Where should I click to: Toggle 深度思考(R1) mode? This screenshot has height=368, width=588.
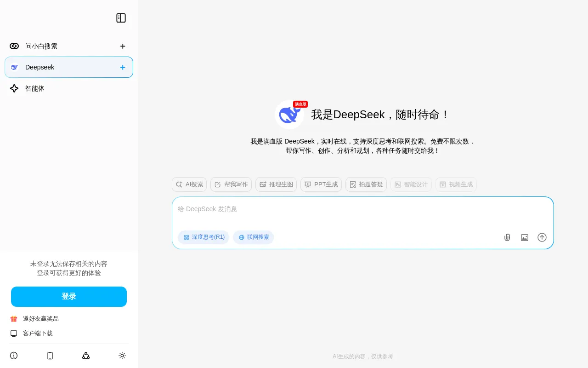tap(204, 237)
